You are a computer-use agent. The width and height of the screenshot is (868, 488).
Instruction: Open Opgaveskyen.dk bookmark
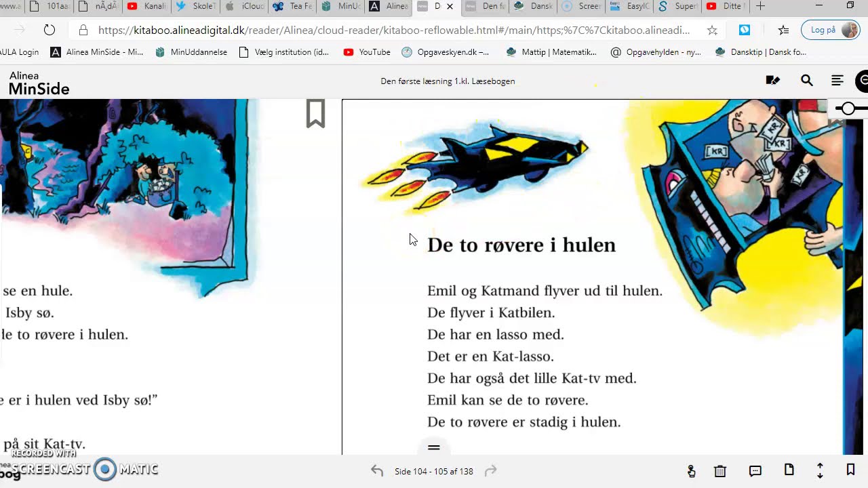tap(446, 52)
